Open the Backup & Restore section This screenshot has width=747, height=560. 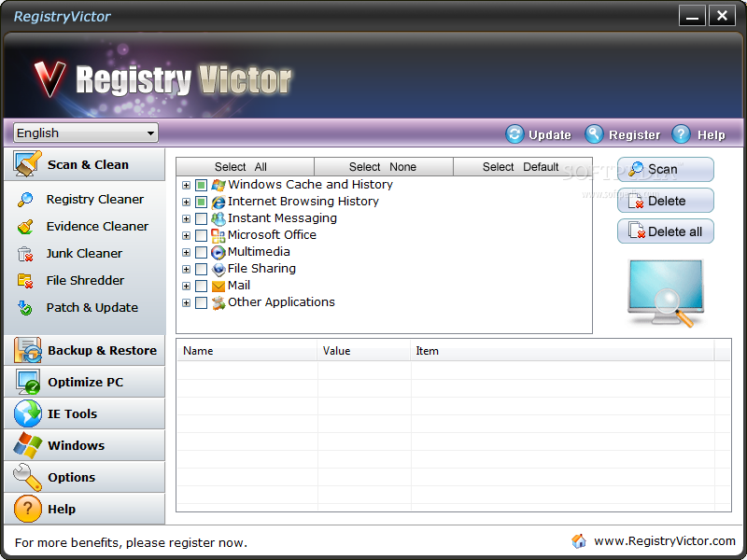(84, 350)
